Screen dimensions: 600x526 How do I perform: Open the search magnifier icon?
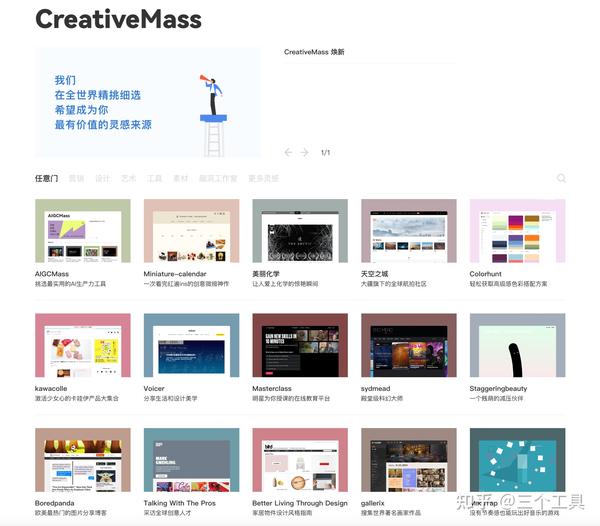561,178
